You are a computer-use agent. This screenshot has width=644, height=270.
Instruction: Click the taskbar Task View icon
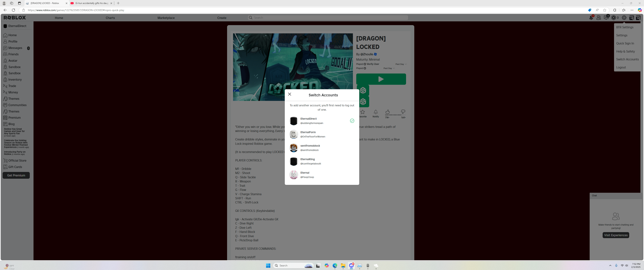(318, 265)
